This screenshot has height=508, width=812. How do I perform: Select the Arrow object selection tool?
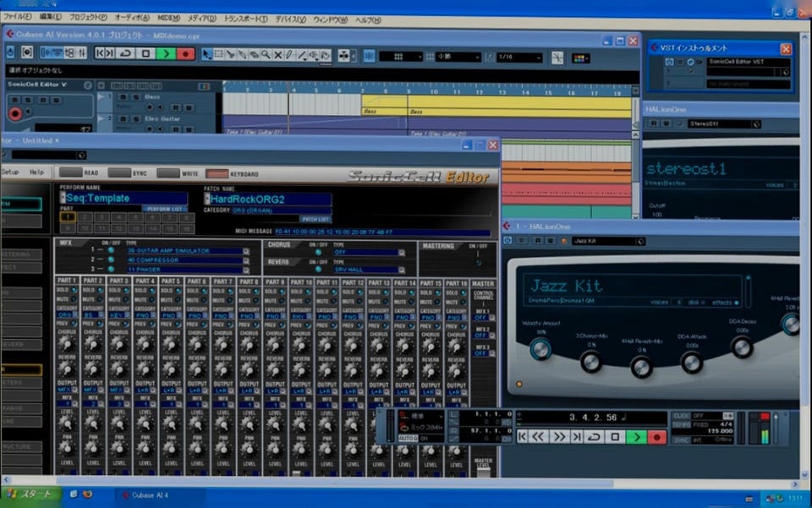click(x=207, y=54)
